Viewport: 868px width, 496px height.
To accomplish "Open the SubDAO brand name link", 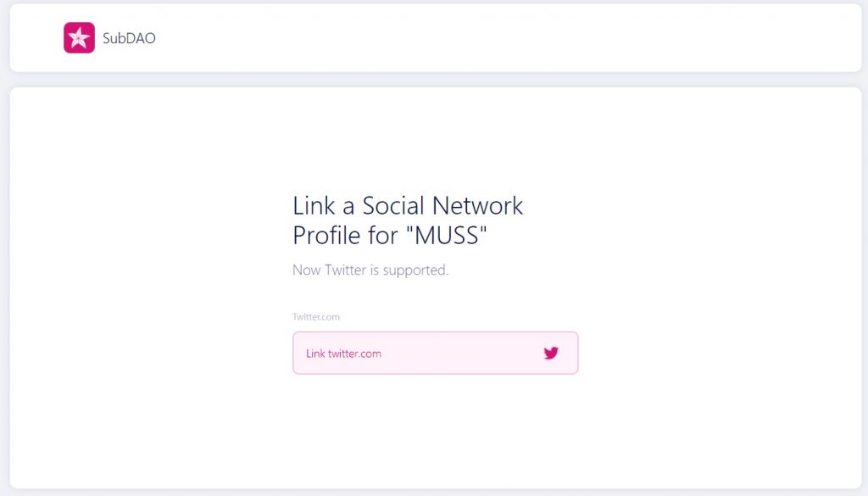I will pos(129,38).
